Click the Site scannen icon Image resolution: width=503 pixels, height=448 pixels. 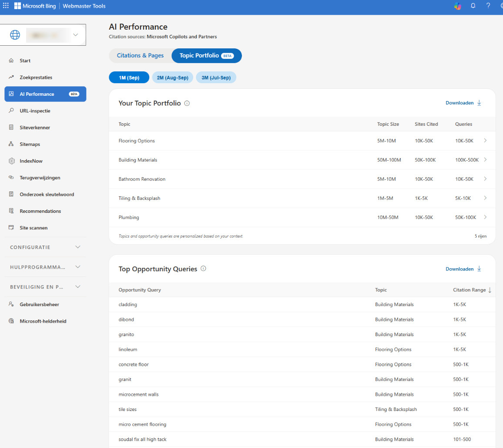coord(11,228)
